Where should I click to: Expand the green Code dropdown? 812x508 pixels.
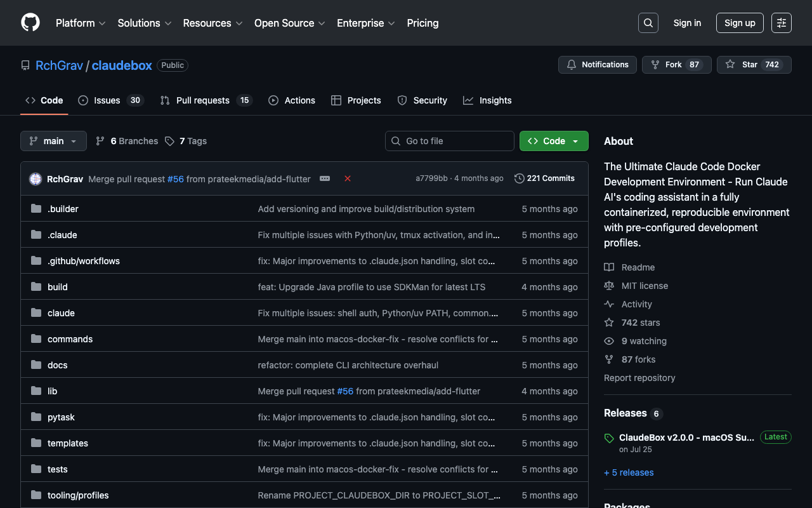(x=554, y=141)
